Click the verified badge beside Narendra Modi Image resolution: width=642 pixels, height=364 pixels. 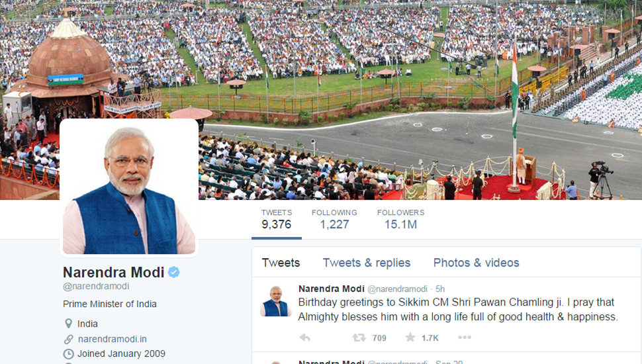coord(174,272)
